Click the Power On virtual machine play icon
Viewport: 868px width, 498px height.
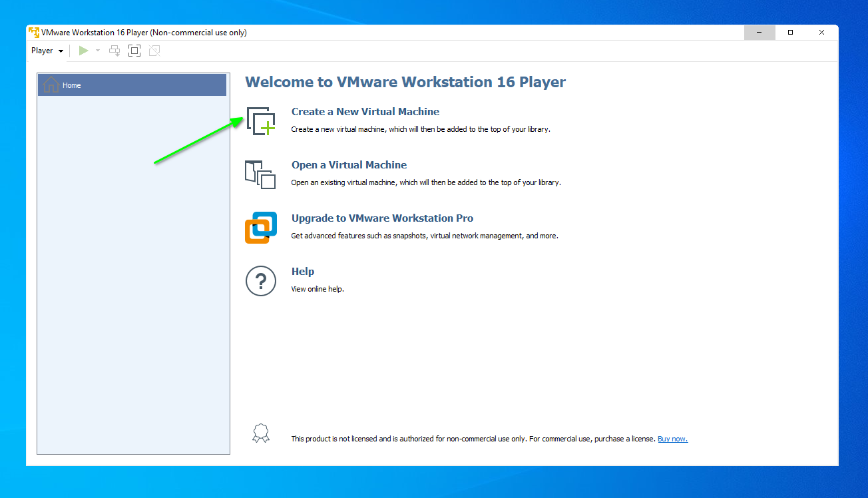tap(83, 50)
